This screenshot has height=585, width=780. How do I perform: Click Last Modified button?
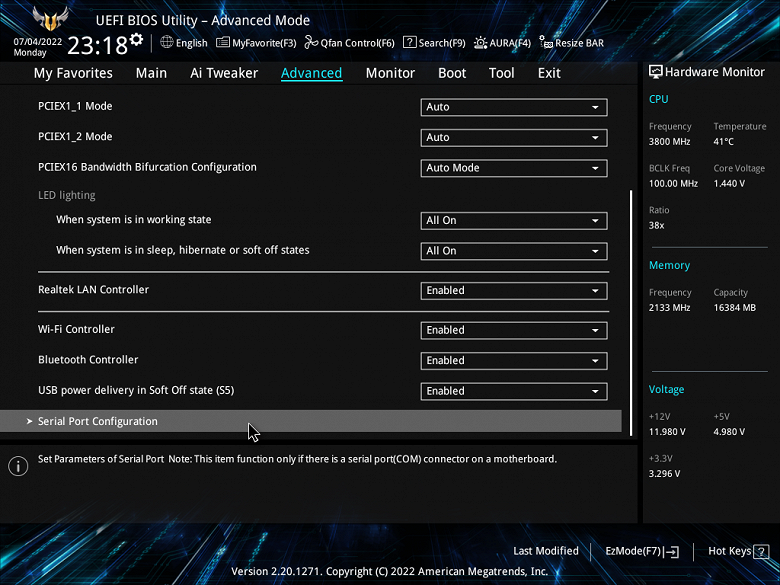(x=546, y=551)
